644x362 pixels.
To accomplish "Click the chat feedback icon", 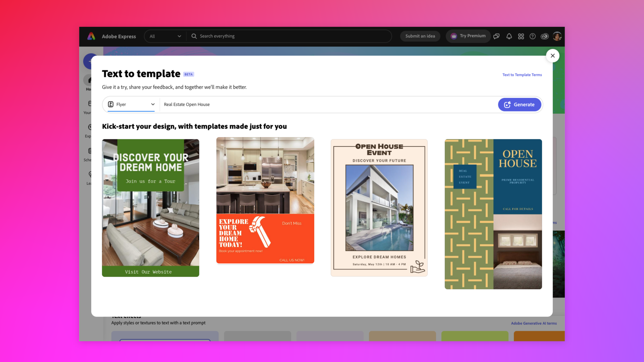I will [496, 36].
